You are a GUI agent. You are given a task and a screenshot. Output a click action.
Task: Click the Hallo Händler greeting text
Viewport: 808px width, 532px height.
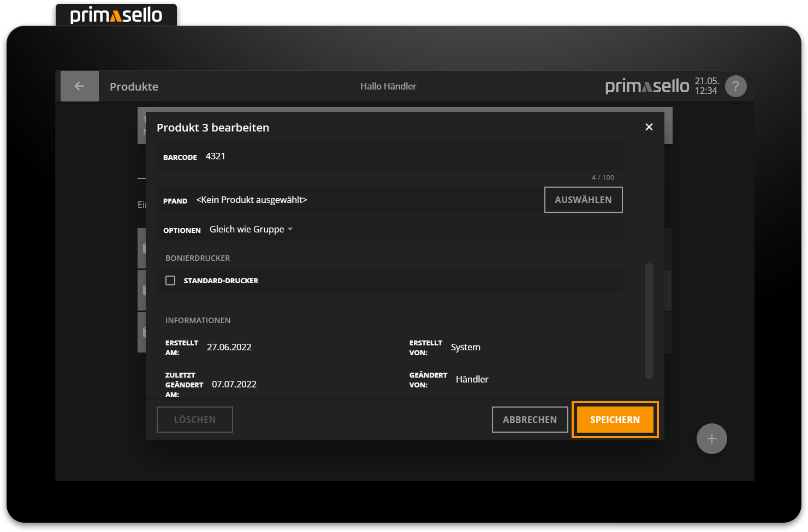[x=388, y=86]
